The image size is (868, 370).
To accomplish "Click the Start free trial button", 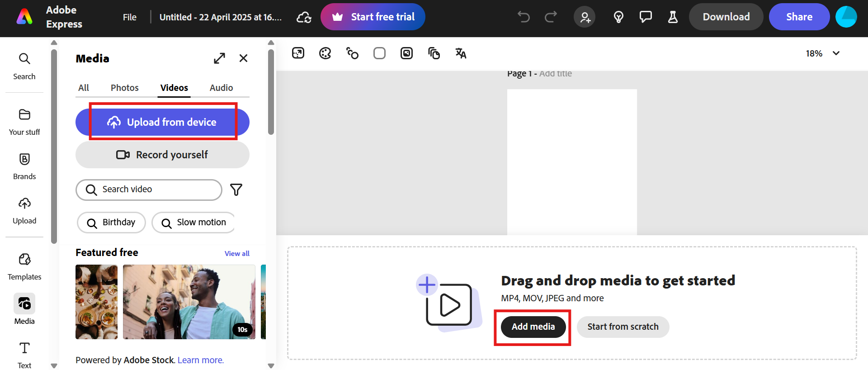I will tap(373, 17).
